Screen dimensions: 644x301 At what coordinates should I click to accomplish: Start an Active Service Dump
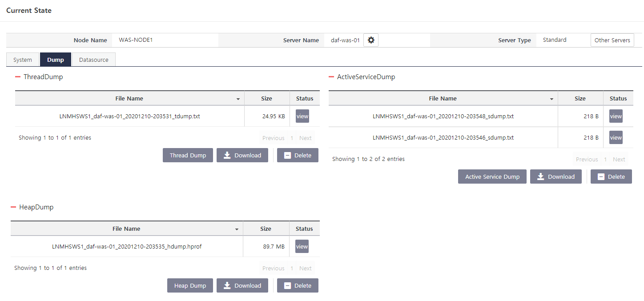click(x=492, y=176)
